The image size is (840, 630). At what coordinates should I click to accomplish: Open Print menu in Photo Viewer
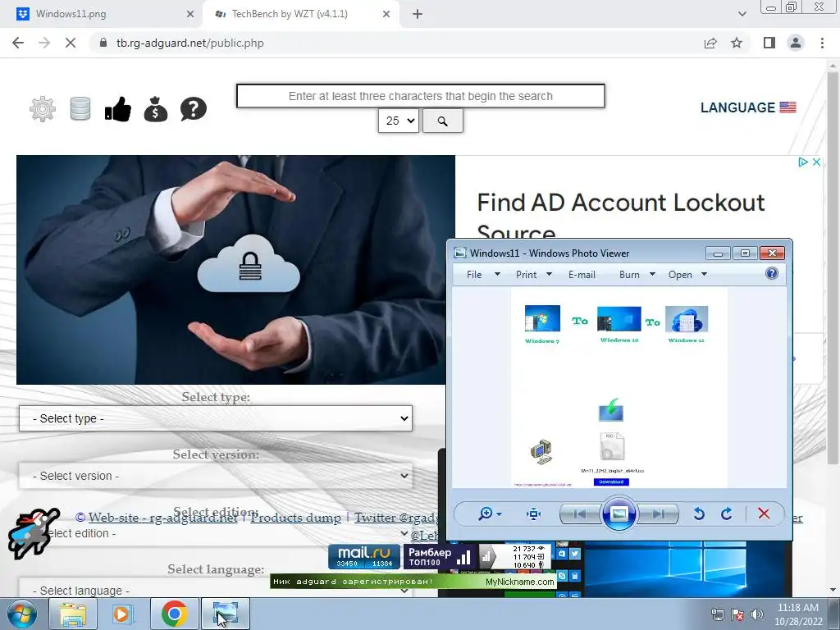[x=533, y=274]
